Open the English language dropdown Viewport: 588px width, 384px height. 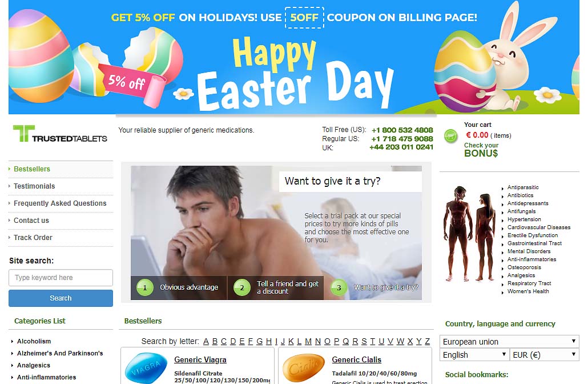474,355
